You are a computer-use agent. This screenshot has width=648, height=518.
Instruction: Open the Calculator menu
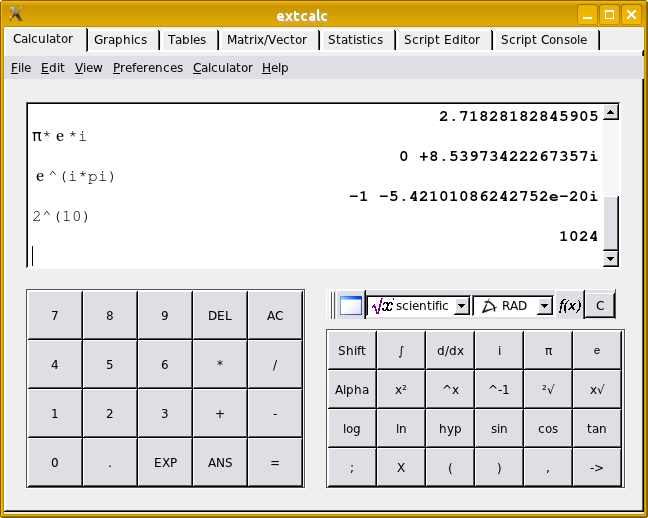[x=223, y=67]
